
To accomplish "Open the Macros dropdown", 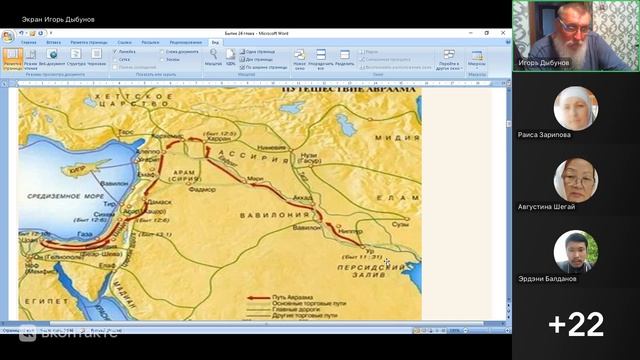I will (x=477, y=59).
